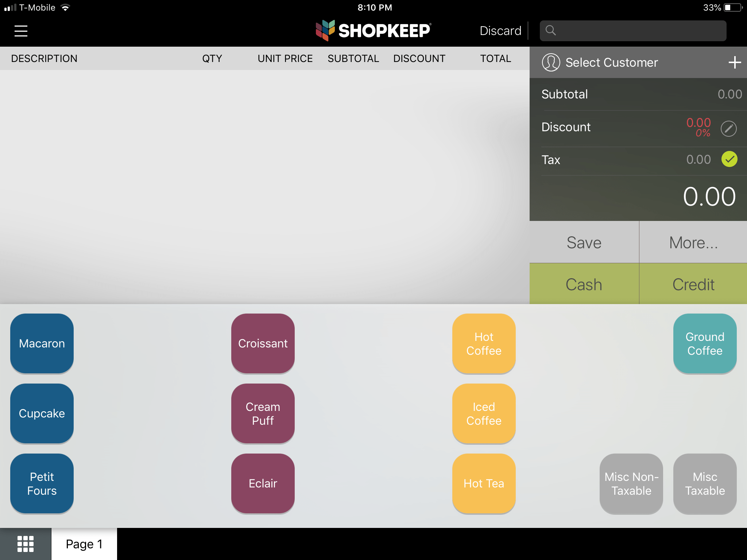Add a Croissant to the sale
The image size is (747, 560).
[263, 343]
